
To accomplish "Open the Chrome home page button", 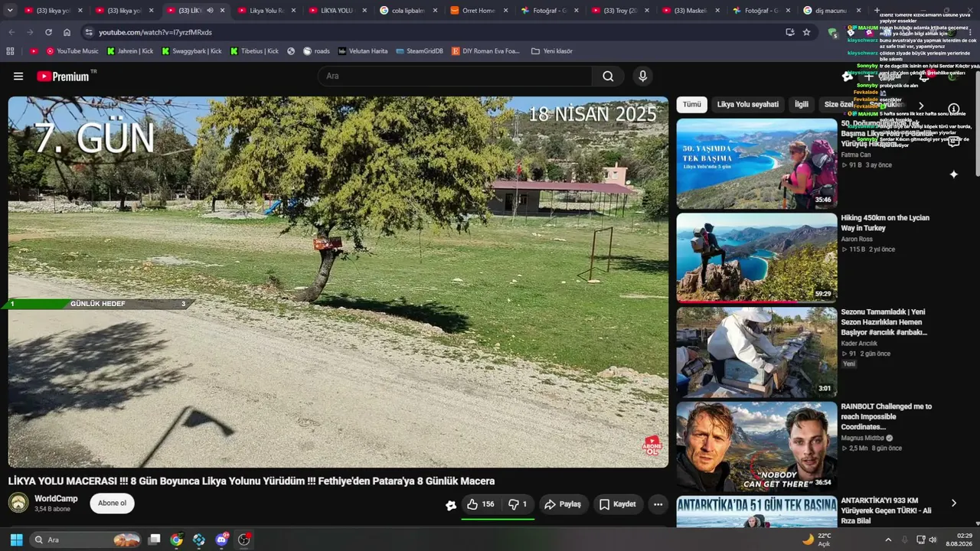I will [x=67, y=32].
